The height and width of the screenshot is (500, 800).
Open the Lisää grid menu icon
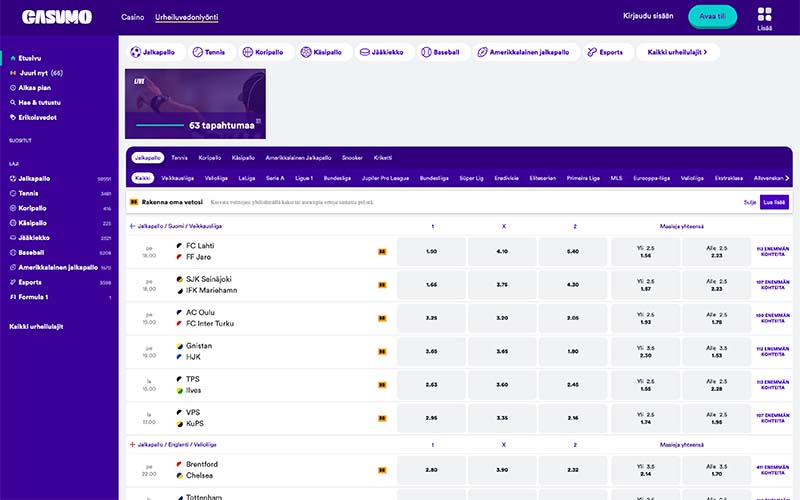(764, 14)
